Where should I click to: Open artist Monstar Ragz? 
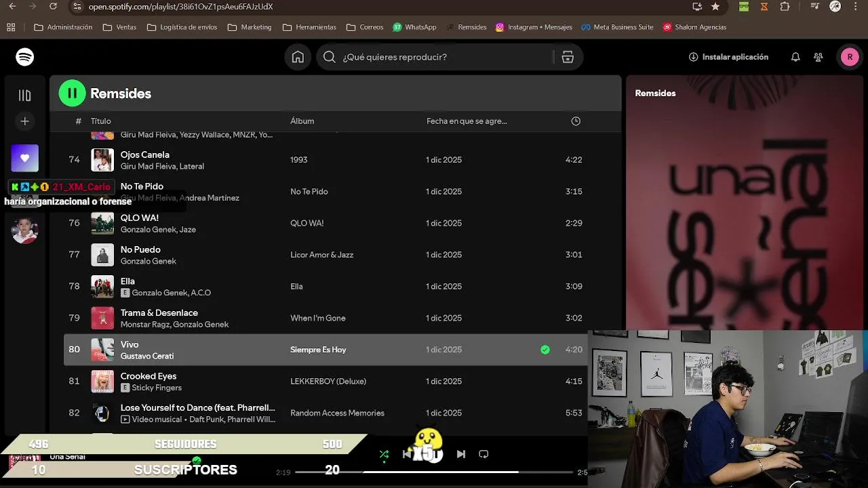point(145,325)
